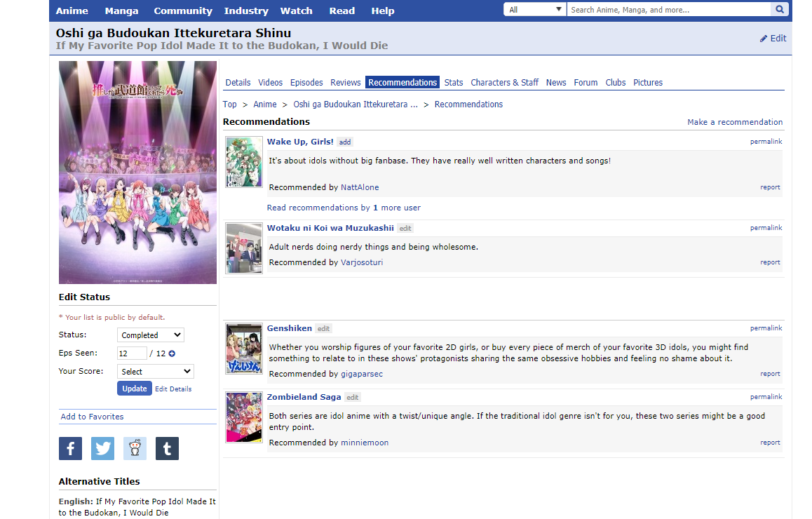
Task: Switch to the Characters & Staff tab
Action: [x=504, y=83]
